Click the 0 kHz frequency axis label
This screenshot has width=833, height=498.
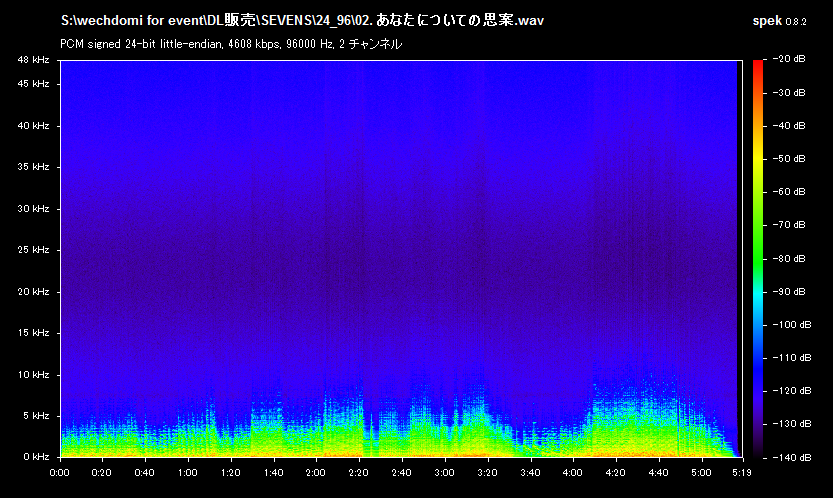[x=36, y=457]
